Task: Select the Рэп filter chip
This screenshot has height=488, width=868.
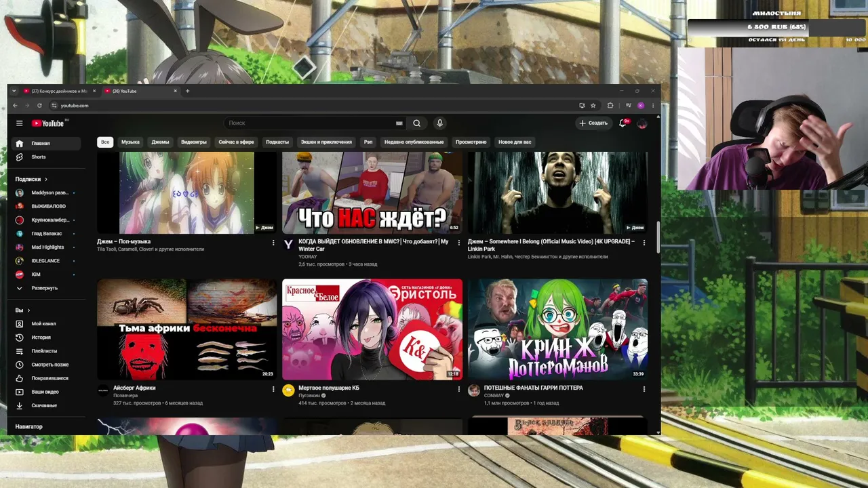Action: (368, 142)
